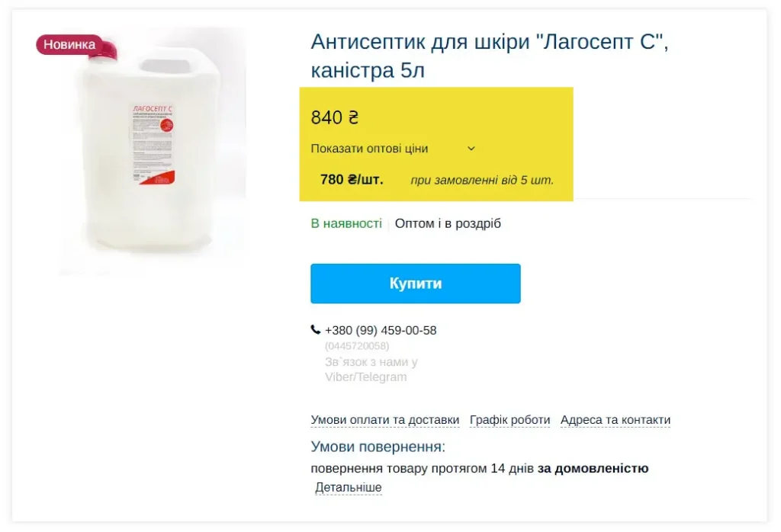781x532 pixels.
Task: Click the phone number +380 (99) 459-00-58
Action: tap(381, 331)
